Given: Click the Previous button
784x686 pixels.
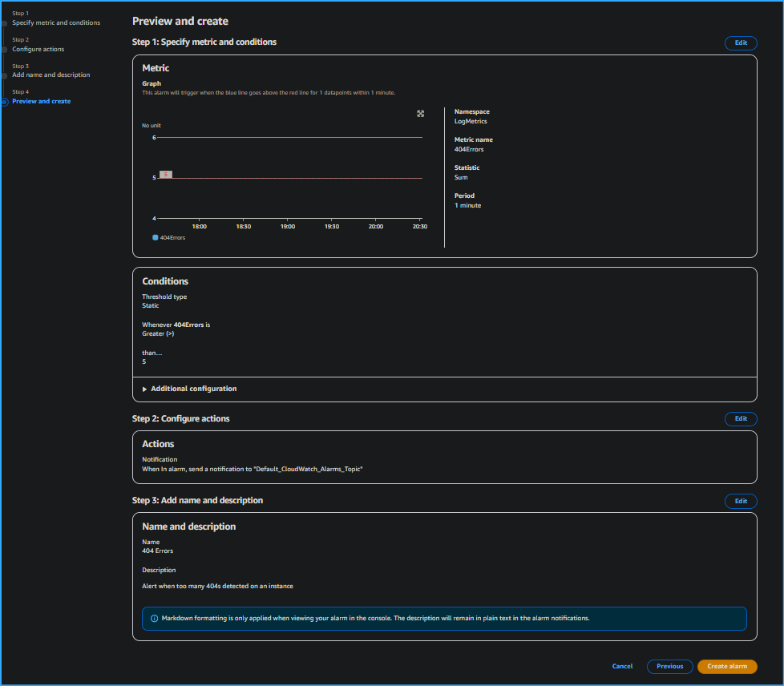Looking at the screenshot, I should [669, 666].
